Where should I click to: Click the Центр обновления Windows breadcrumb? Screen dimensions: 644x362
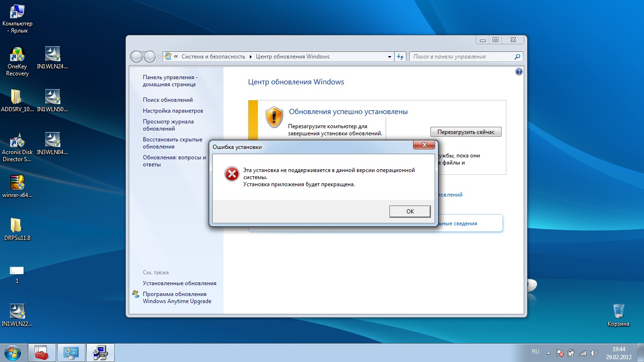click(x=293, y=57)
